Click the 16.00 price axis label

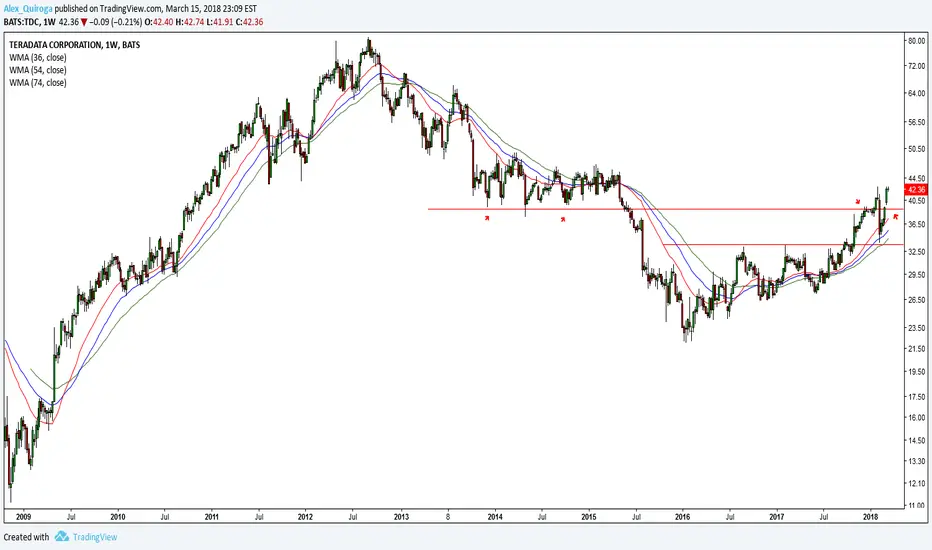(x=917, y=418)
